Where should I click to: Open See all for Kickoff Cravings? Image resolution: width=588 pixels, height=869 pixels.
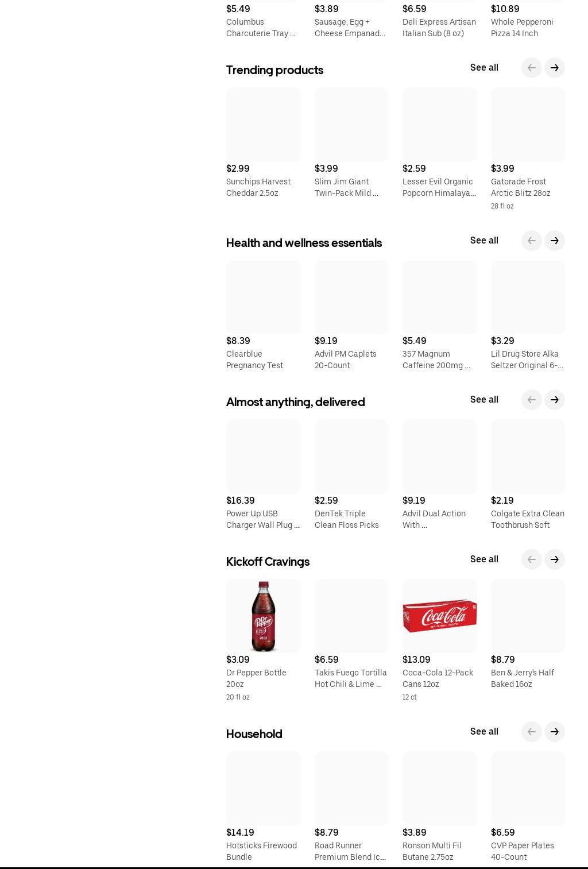483,559
